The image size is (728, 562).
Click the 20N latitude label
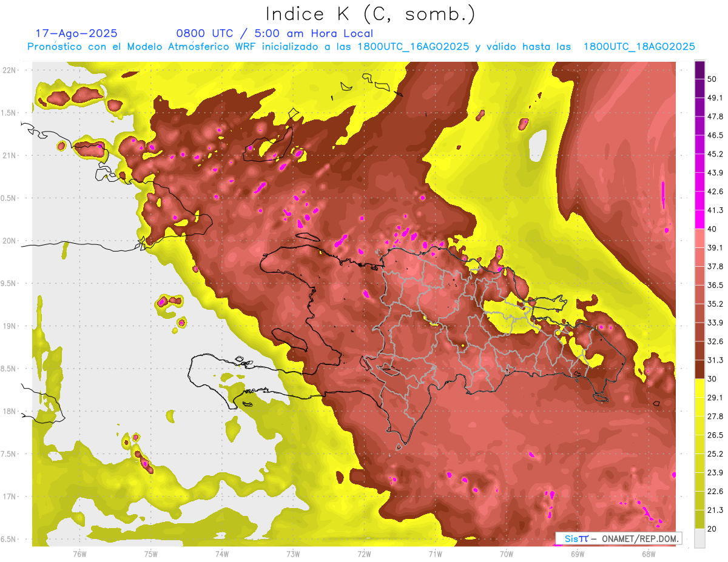point(9,241)
